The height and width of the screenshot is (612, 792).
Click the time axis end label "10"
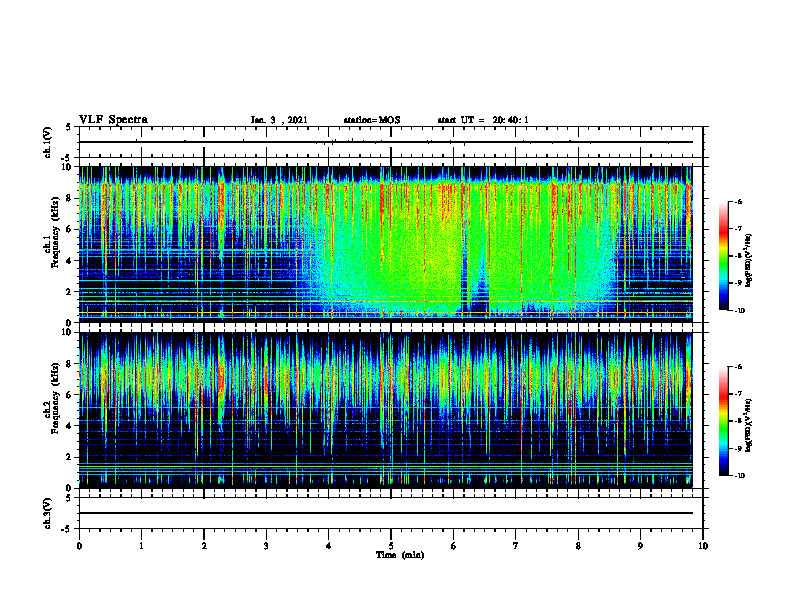tap(703, 546)
